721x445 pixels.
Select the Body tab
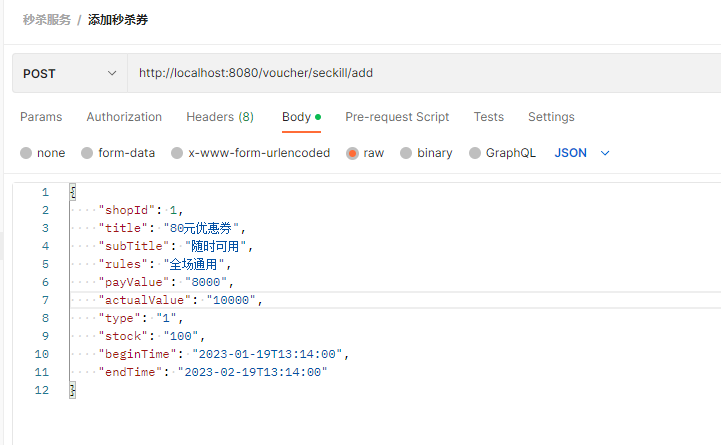(297, 117)
